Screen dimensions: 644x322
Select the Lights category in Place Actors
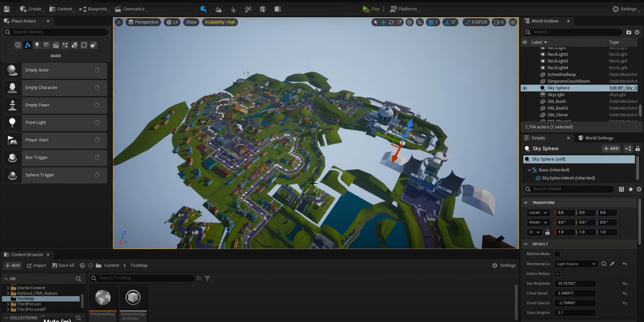(37, 45)
